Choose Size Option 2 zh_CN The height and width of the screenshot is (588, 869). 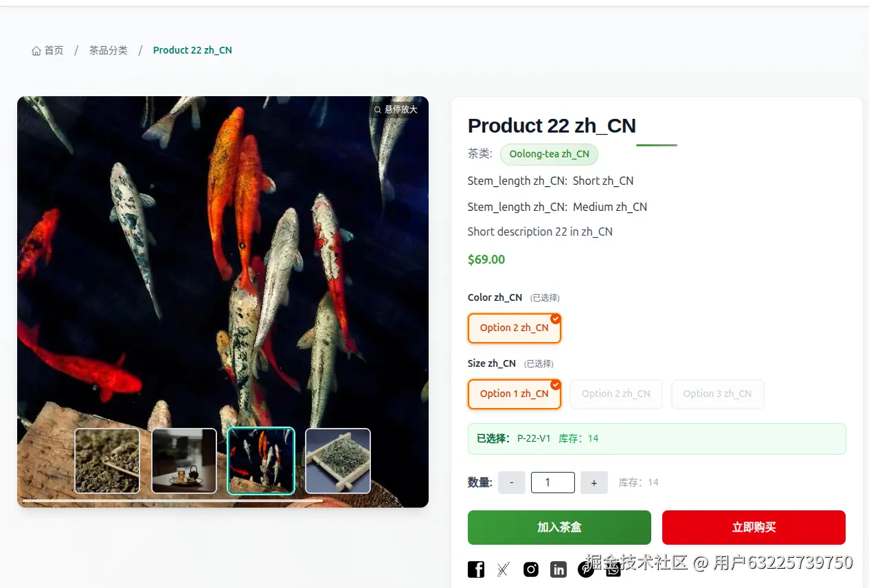(616, 394)
